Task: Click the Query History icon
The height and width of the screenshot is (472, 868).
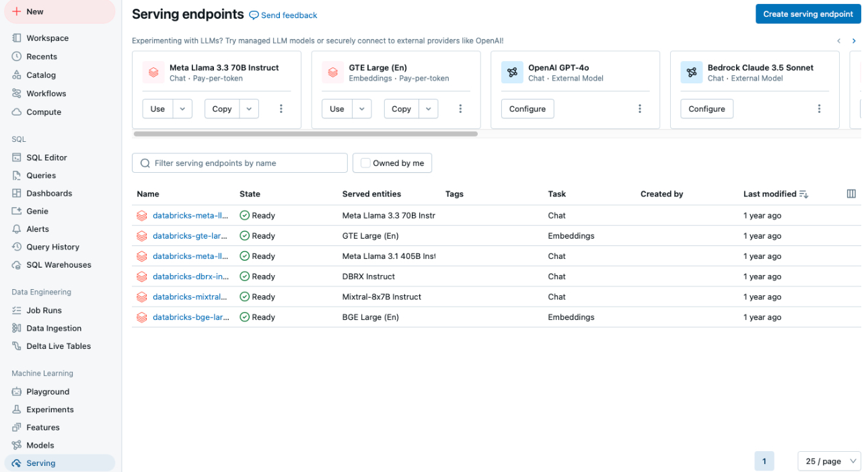Action: (x=17, y=247)
